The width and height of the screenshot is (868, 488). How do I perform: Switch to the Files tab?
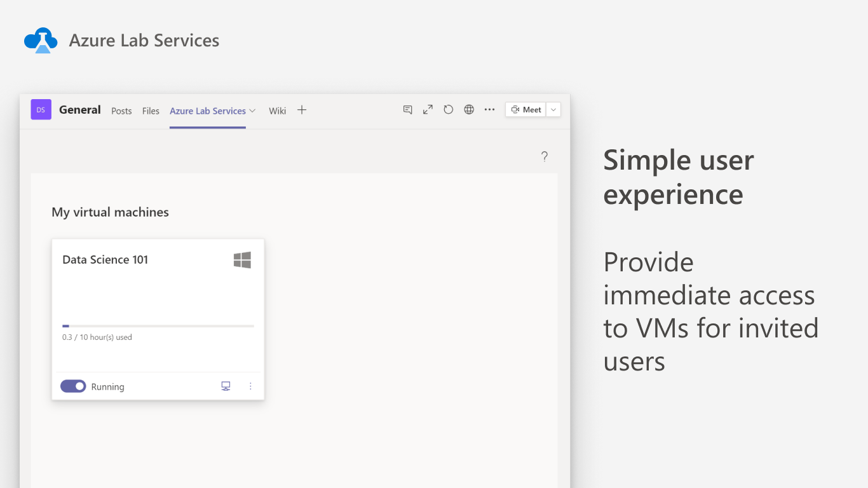click(151, 111)
